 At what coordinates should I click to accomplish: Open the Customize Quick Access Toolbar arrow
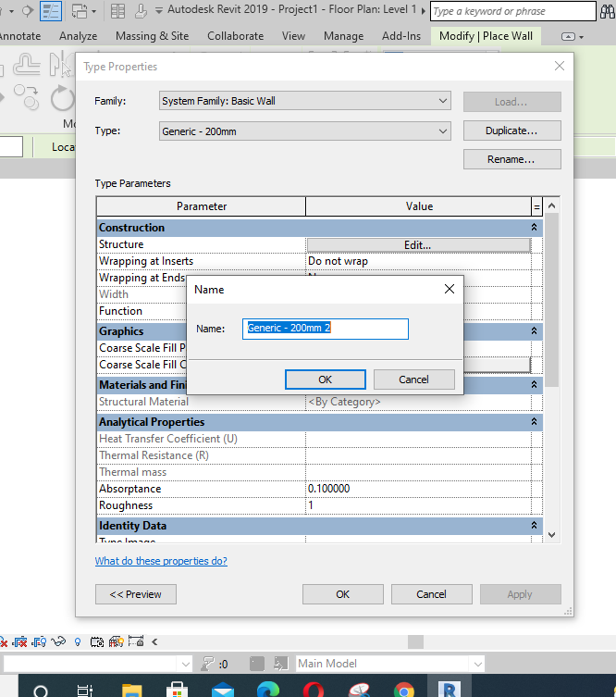coord(158,11)
